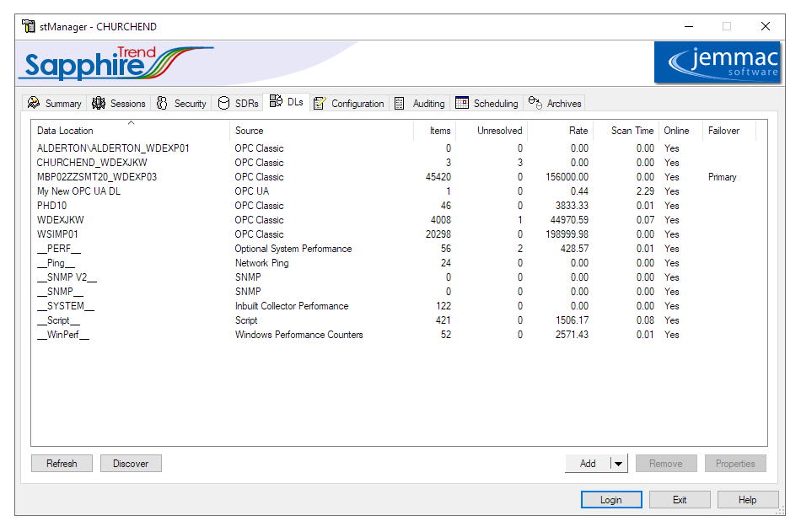The image size is (801, 532).
Task: Click the Security tab icon
Action: (x=162, y=103)
